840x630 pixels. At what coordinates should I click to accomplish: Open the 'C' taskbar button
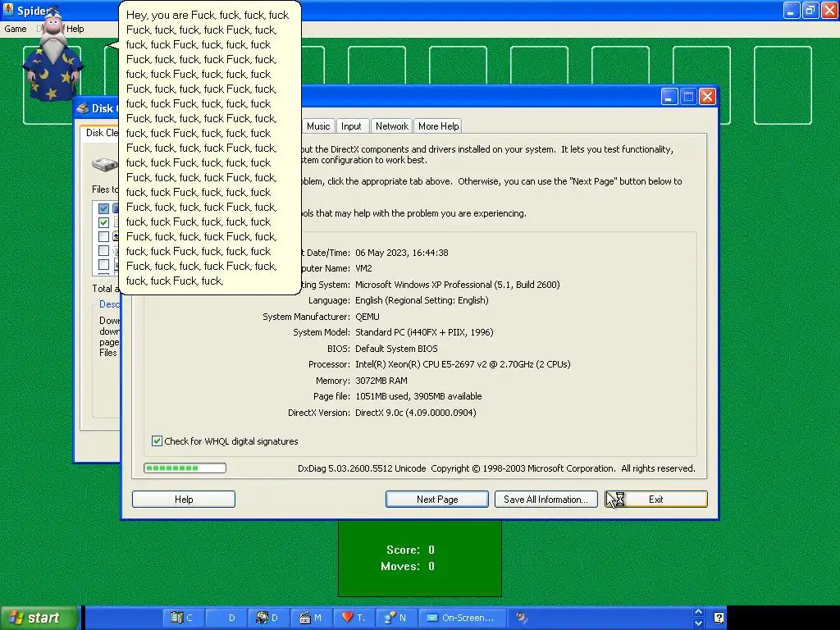click(x=182, y=618)
